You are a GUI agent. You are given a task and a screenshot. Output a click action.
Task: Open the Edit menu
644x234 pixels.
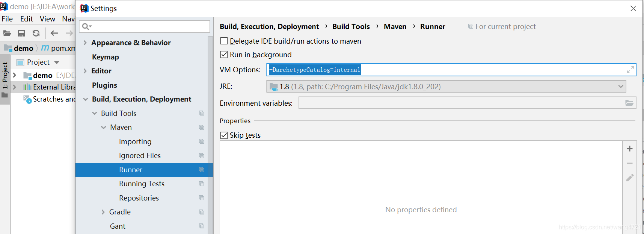pyautogui.click(x=26, y=19)
